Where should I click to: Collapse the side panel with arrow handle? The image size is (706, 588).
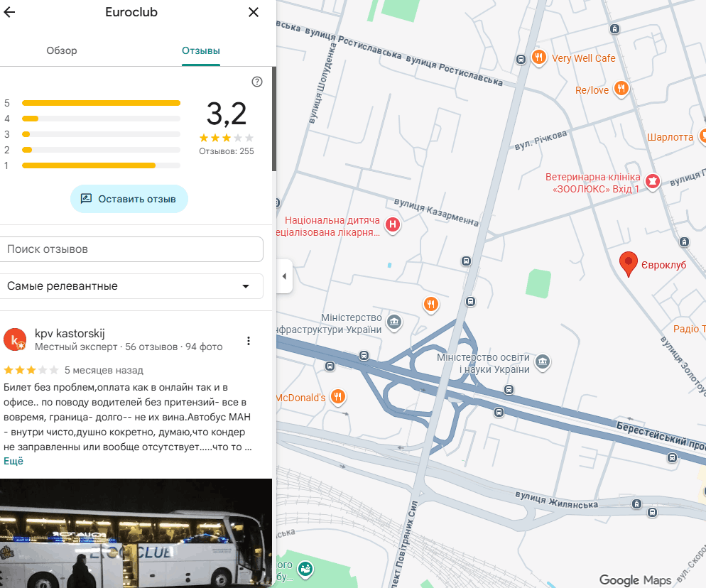[284, 276]
